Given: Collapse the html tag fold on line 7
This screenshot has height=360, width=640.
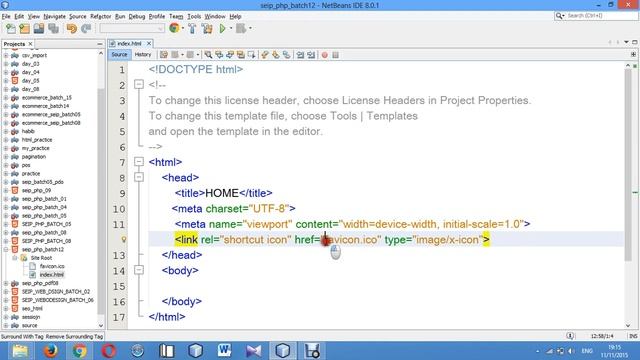Looking at the screenshot, I should click(139, 162).
